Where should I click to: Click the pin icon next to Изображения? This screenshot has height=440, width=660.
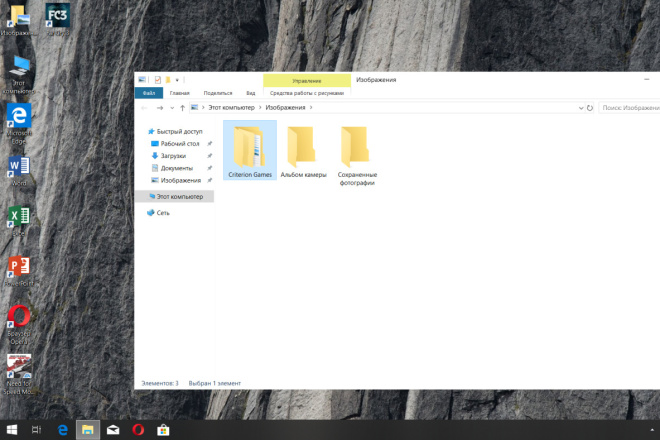coord(209,180)
